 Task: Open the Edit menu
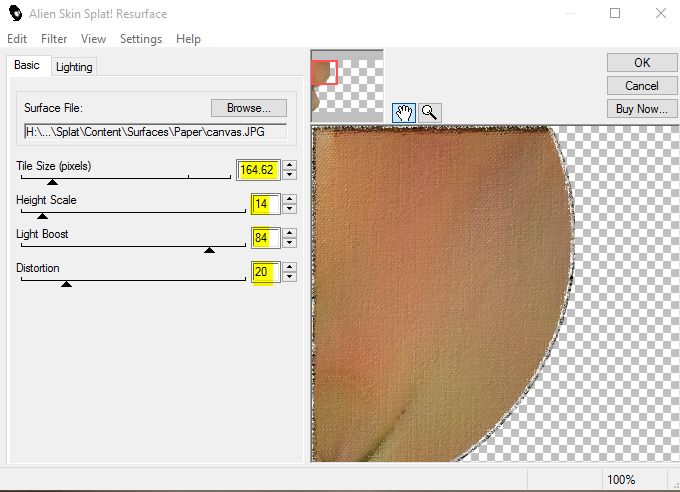(17, 39)
